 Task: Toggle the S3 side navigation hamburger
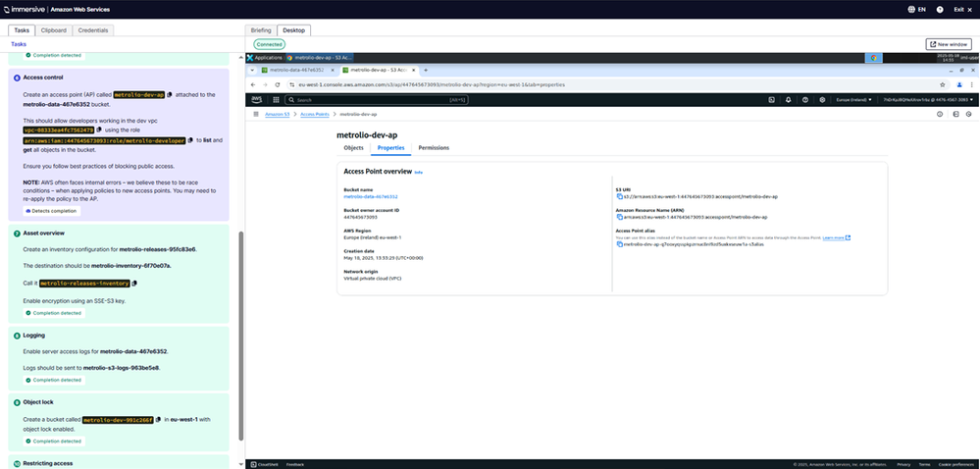[256, 115]
